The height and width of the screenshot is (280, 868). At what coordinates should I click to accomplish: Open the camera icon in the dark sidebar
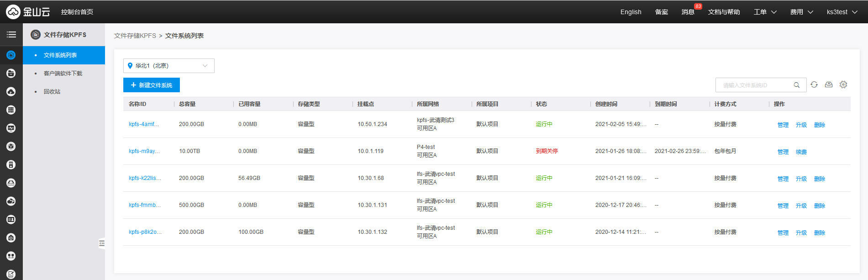click(11, 238)
